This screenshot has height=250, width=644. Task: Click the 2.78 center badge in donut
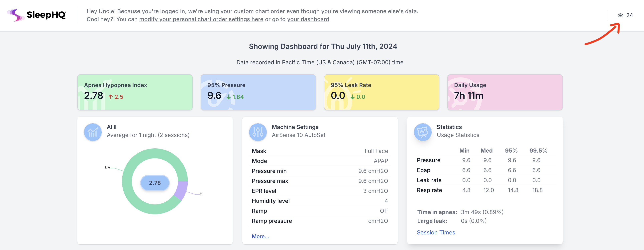pos(155,183)
